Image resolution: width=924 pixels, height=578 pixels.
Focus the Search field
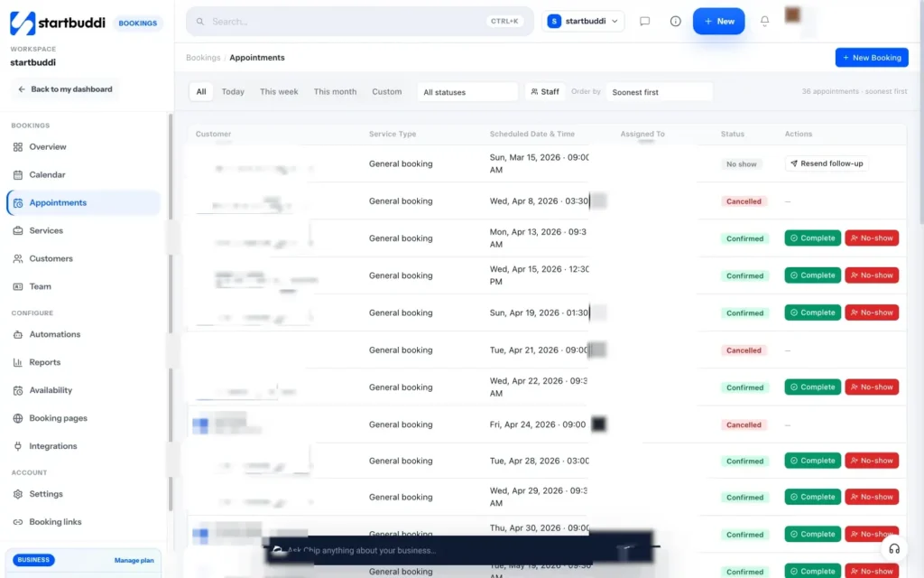[x=359, y=22]
